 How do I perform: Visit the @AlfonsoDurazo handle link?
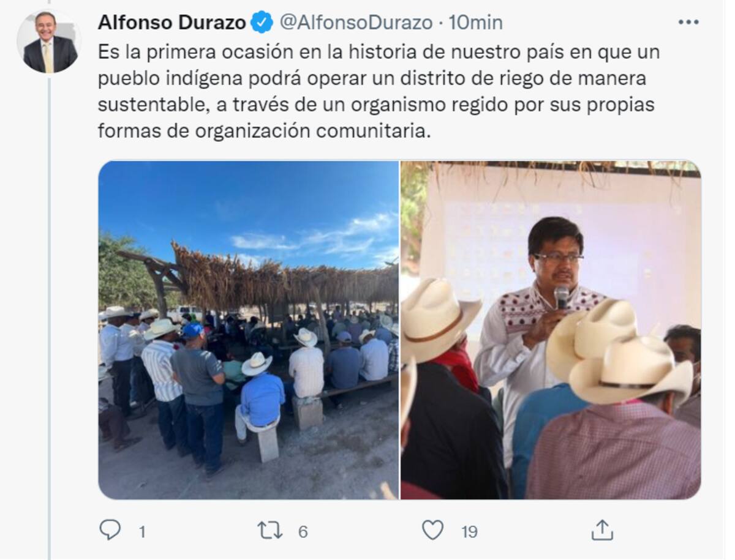356,23
